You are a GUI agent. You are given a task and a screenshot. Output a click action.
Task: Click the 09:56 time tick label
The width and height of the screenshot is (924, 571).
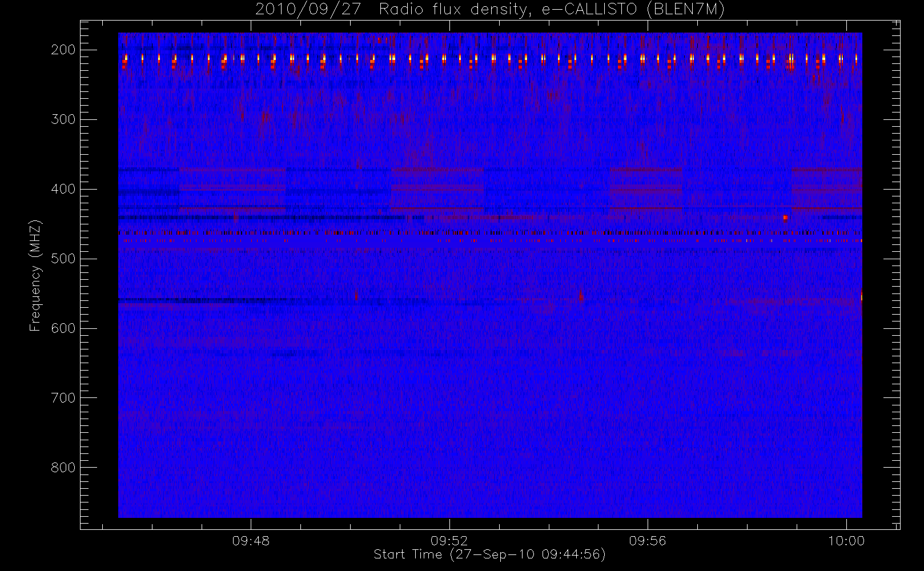[648, 541]
